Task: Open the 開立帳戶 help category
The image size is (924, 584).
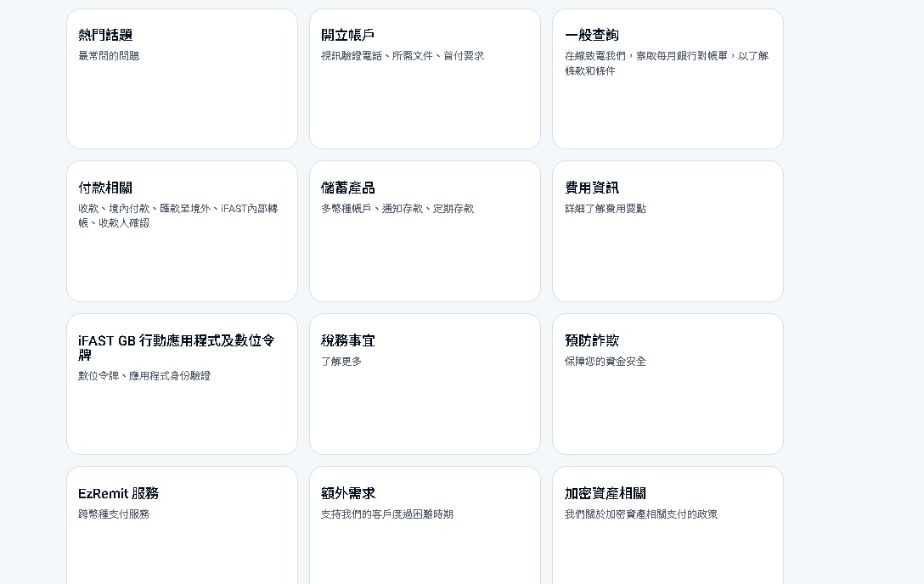Action: pyautogui.click(x=425, y=79)
